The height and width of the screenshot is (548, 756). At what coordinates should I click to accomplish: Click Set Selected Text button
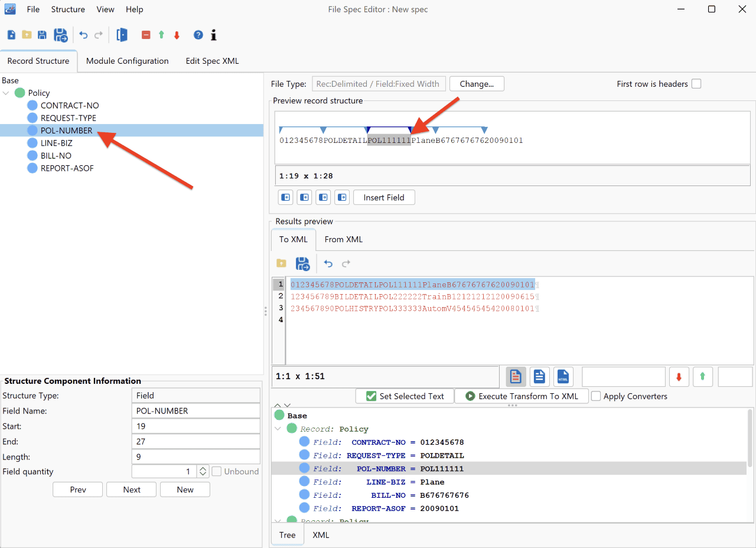point(405,396)
